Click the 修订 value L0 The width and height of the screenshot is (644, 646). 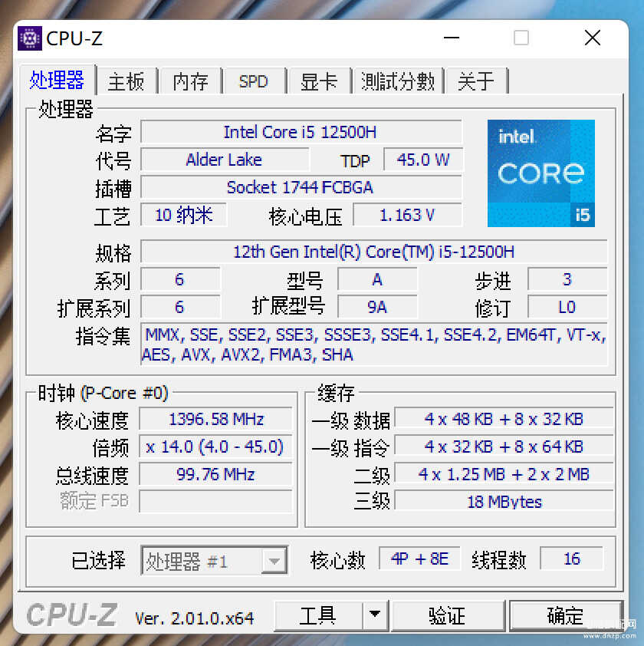(x=567, y=307)
